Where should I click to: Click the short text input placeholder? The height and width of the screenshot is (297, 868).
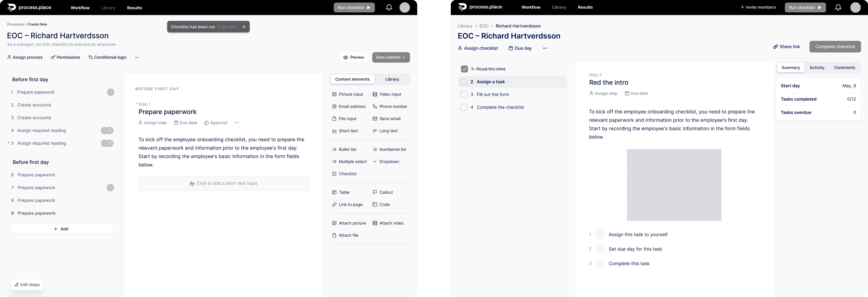(x=224, y=183)
